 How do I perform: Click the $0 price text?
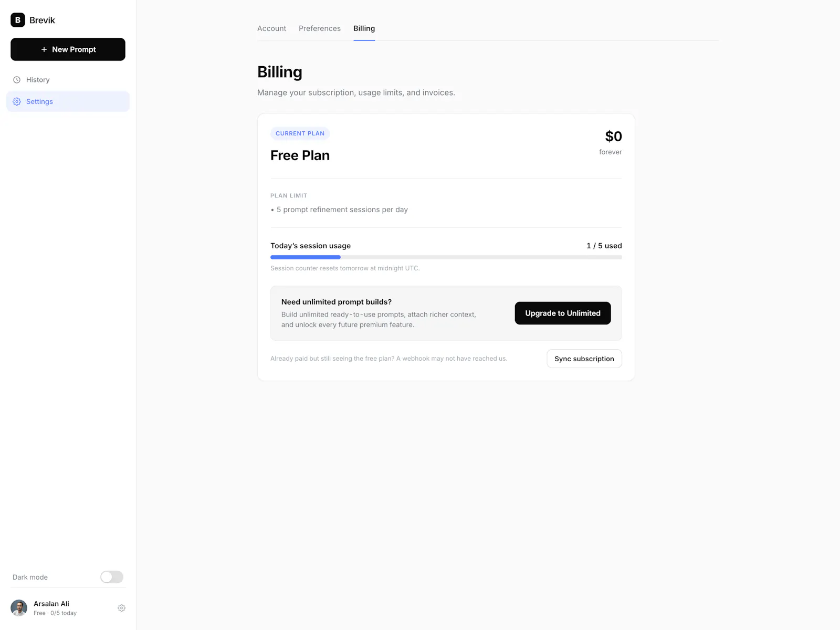[x=613, y=136]
